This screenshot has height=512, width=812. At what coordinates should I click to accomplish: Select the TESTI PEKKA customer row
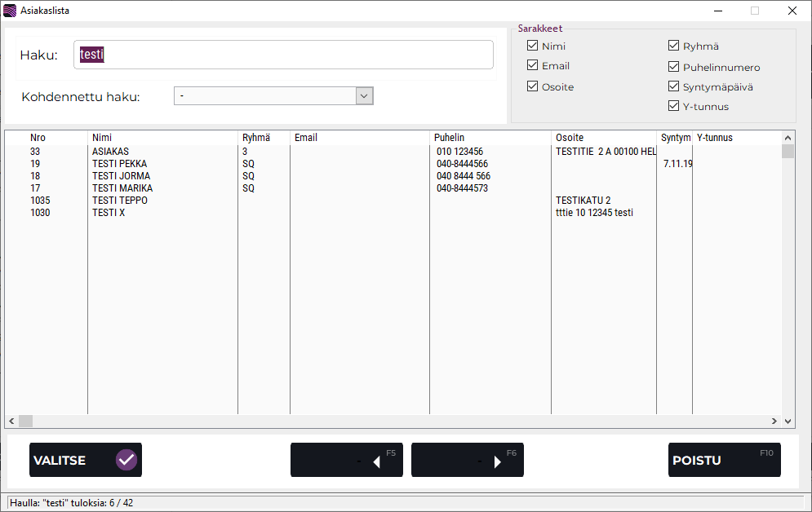(x=120, y=164)
